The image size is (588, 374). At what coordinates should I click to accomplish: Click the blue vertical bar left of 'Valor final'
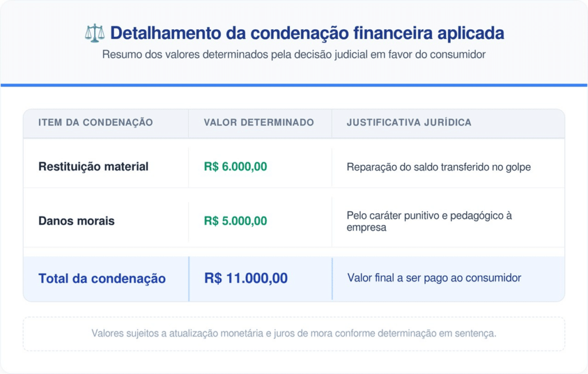(x=332, y=279)
